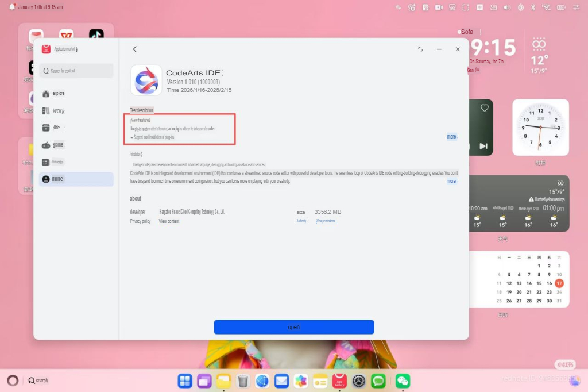Click the View permissions link
Viewport: 588px width, 392px height.
[x=326, y=221]
